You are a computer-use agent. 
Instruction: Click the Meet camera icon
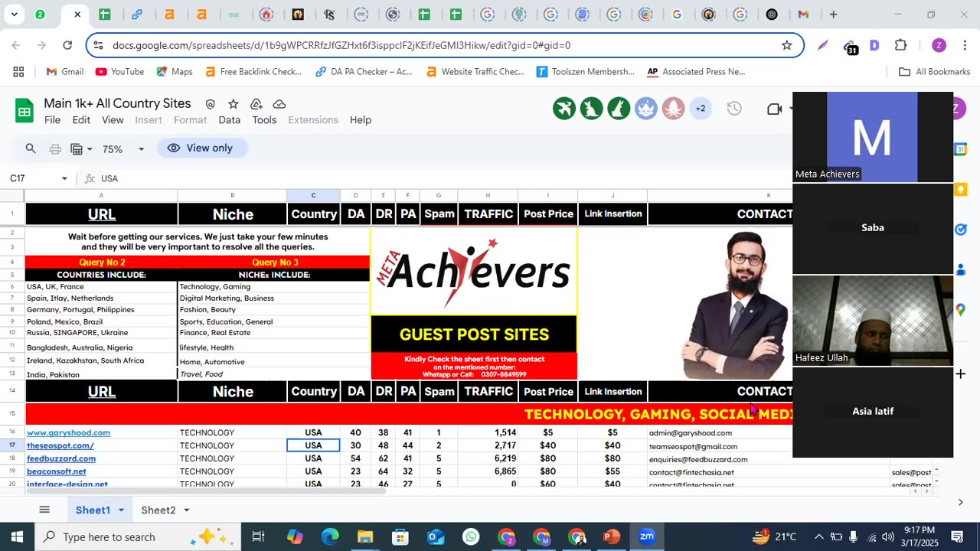pos(775,109)
